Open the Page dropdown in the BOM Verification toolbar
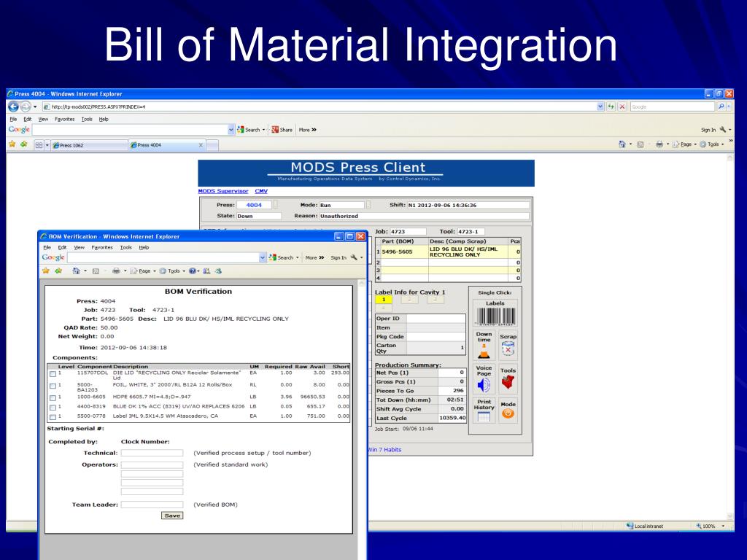The image size is (747, 560). [154, 271]
